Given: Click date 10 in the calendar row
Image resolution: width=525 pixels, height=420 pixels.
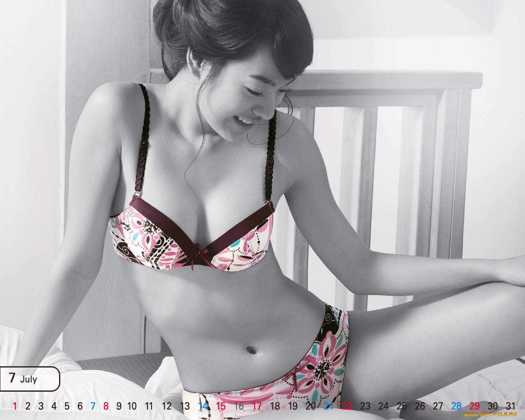Looking at the screenshot, I should point(132,406).
